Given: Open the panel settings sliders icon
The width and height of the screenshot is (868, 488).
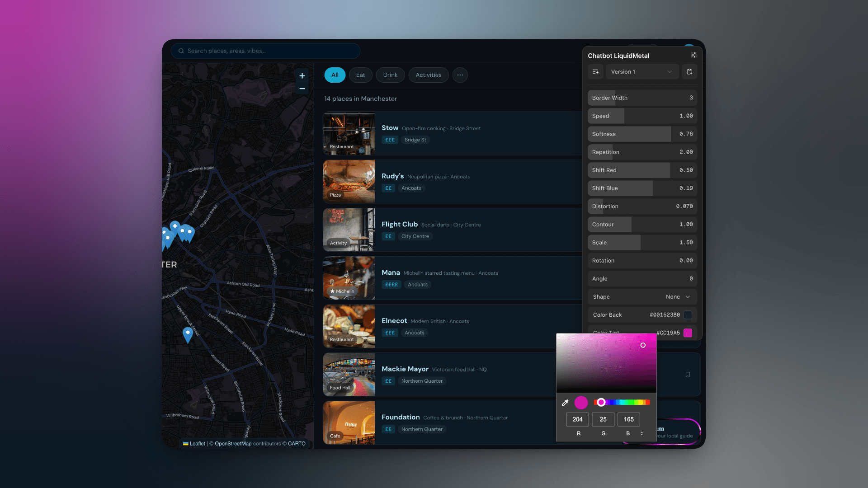Looking at the screenshot, I should 694,55.
